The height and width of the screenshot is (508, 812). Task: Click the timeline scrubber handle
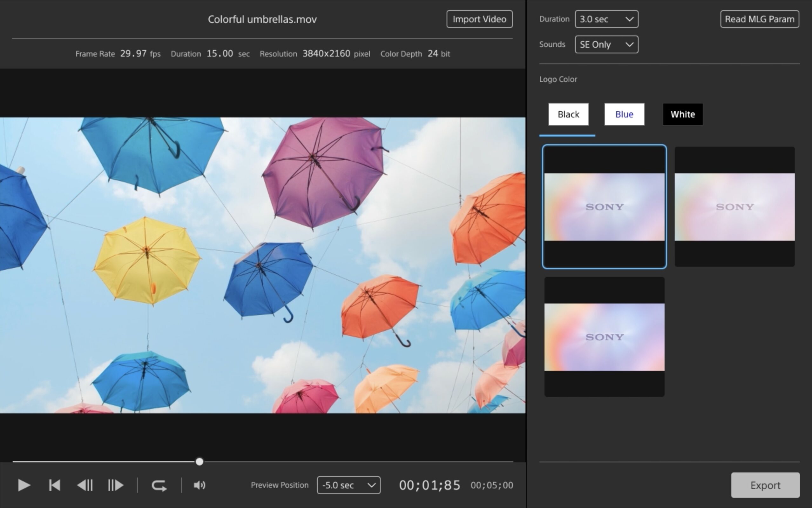pos(199,462)
